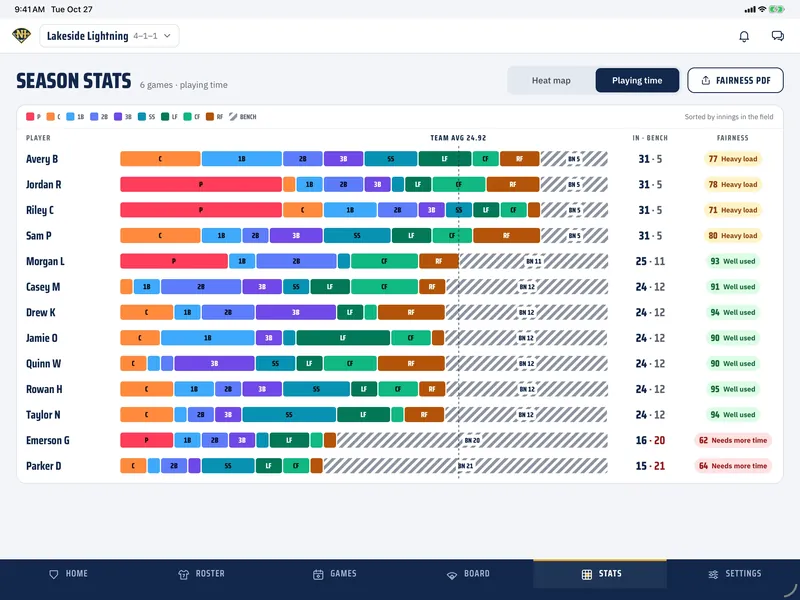800x600 pixels.
Task: Click Parker D's SS segment bar
Action: pyautogui.click(x=228, y=465)
